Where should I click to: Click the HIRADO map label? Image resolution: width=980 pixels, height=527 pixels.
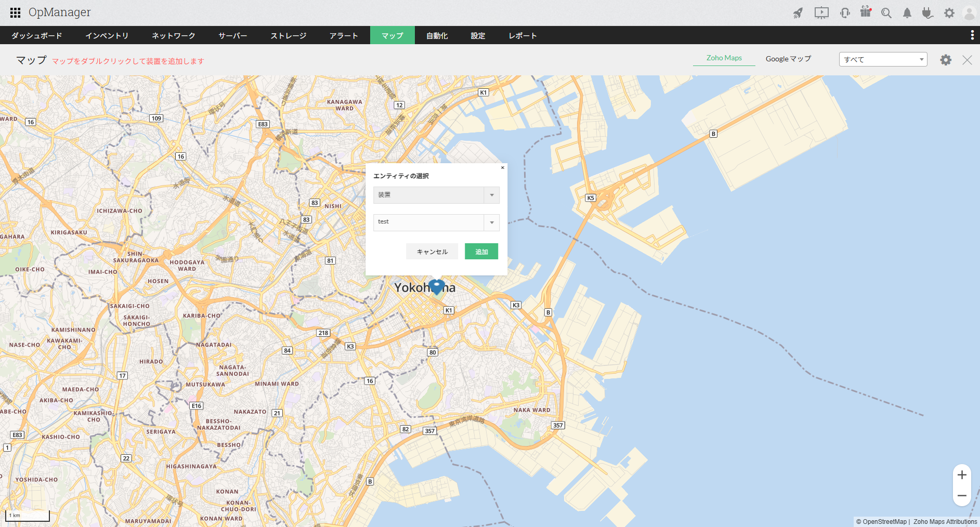(151, 361)
